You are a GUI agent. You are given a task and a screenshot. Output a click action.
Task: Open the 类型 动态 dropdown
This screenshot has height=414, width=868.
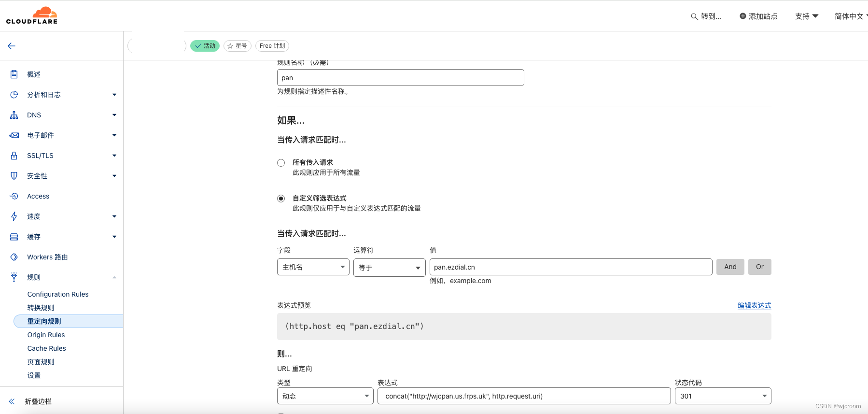coord(325,396)
